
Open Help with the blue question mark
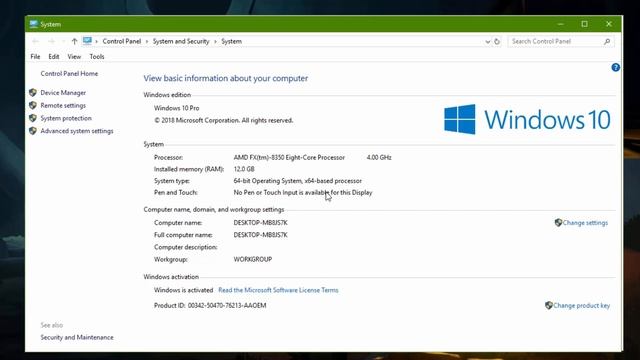(616, 67)
